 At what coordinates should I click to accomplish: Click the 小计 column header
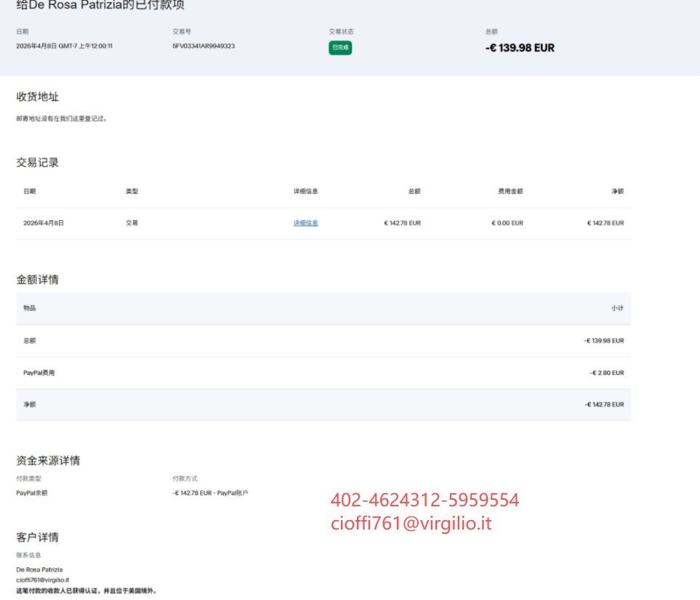pyautogui.click(x=617, y=308)
